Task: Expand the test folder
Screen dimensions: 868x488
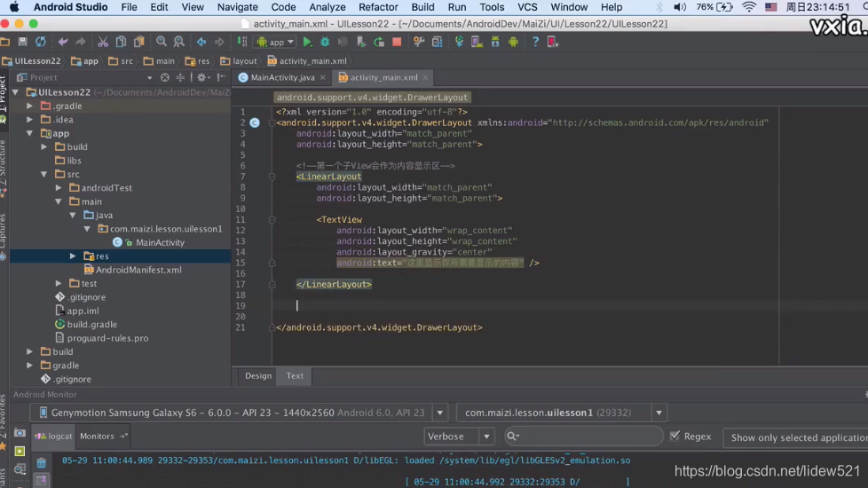Action: point(59,283)
